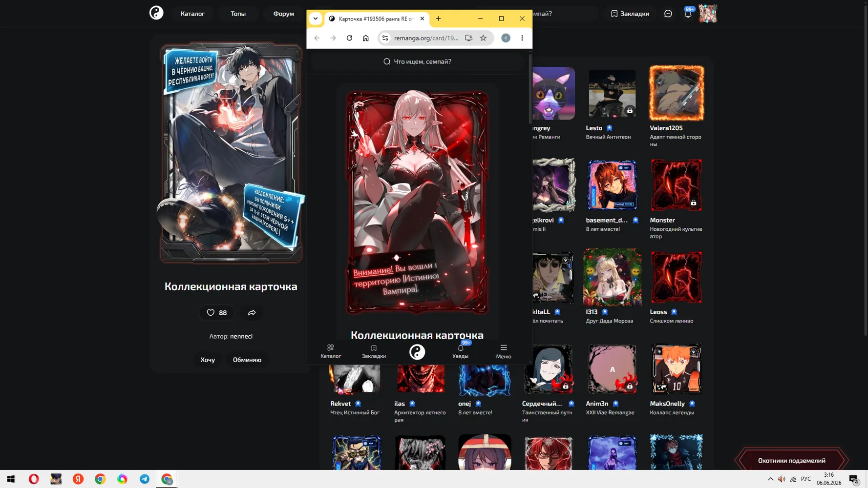The width and height of the screenshot is (868, 488).
Task: Bookmark this page with the star icon
Action: click(x=483, y=38)
